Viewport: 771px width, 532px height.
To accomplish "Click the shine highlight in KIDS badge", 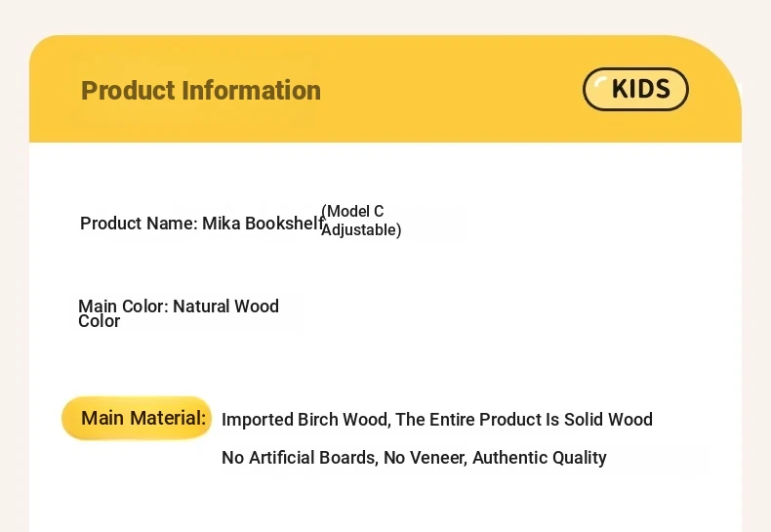I will point(600,86).
